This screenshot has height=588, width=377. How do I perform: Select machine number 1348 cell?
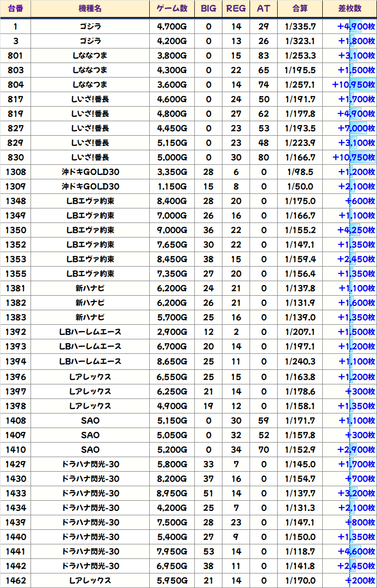(x=16, y=201)
